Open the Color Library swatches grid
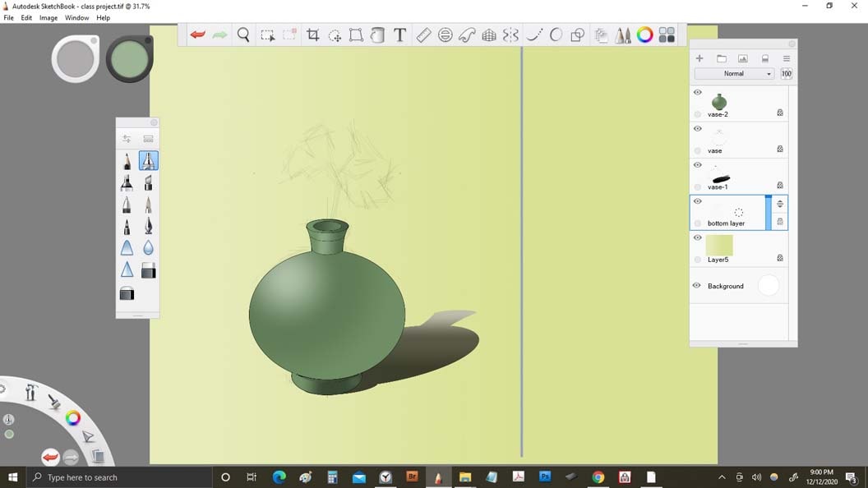This screenshot has width=868, height=488. 667,35
